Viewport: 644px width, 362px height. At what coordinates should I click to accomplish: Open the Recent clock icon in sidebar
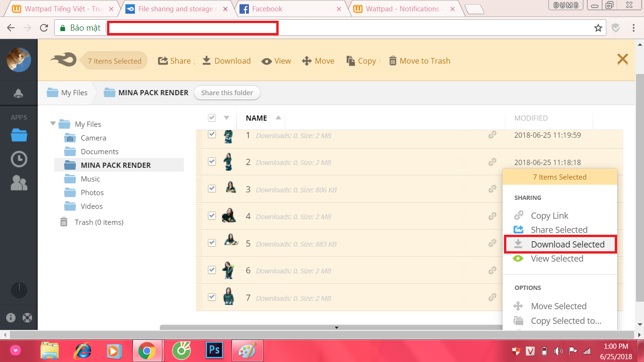click(19, 159)
